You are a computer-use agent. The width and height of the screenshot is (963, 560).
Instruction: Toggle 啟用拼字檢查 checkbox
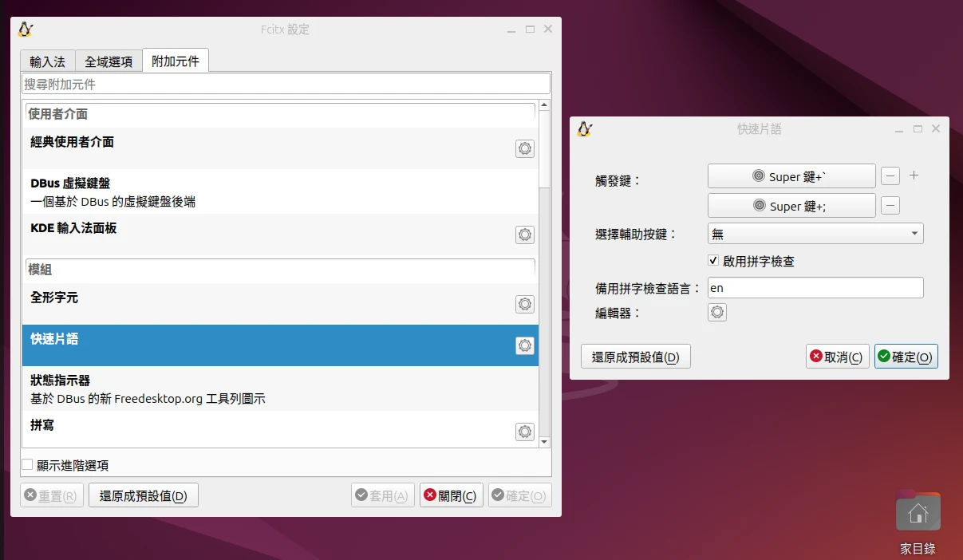(714, 261)
